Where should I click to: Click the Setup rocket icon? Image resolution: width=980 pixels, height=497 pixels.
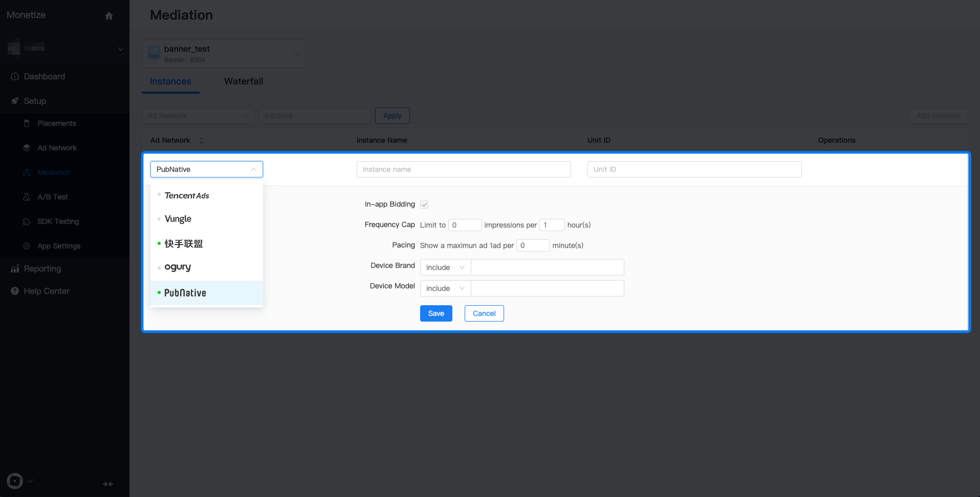15,101
